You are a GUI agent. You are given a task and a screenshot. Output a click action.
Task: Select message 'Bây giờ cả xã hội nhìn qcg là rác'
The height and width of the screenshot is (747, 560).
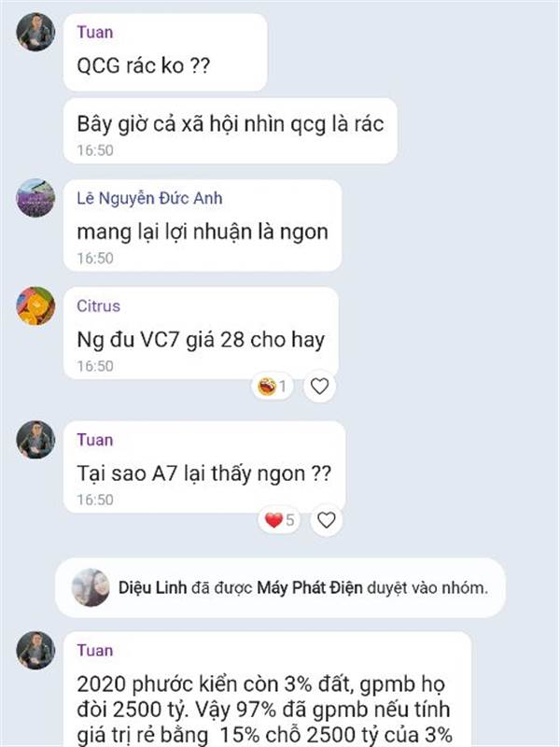pos(230,131)
